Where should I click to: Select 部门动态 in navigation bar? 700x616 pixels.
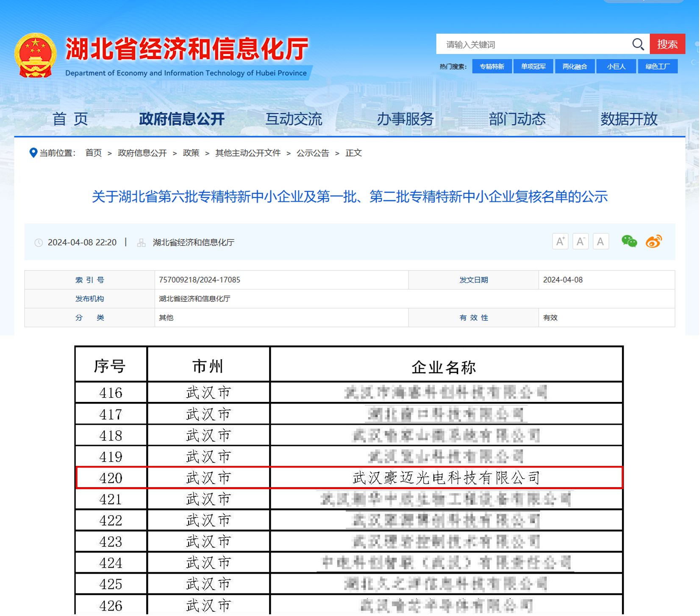click(x=518, y=119)
